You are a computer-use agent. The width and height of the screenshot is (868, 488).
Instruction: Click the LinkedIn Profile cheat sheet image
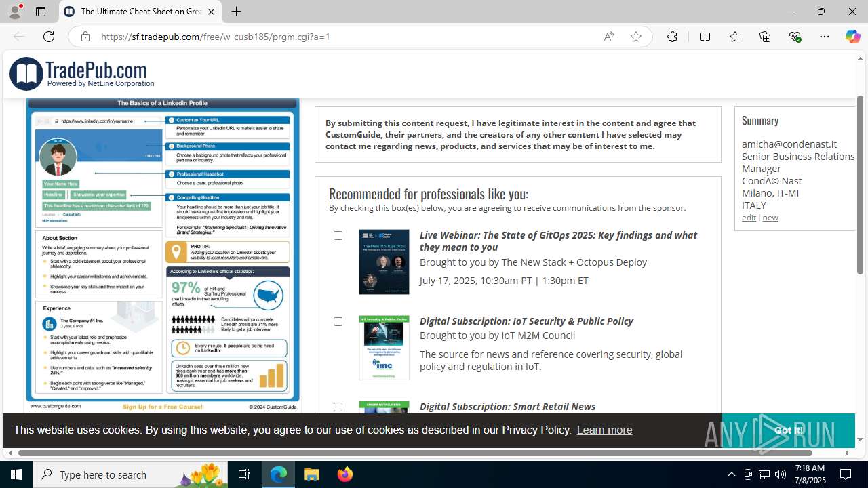click(163, 254)
